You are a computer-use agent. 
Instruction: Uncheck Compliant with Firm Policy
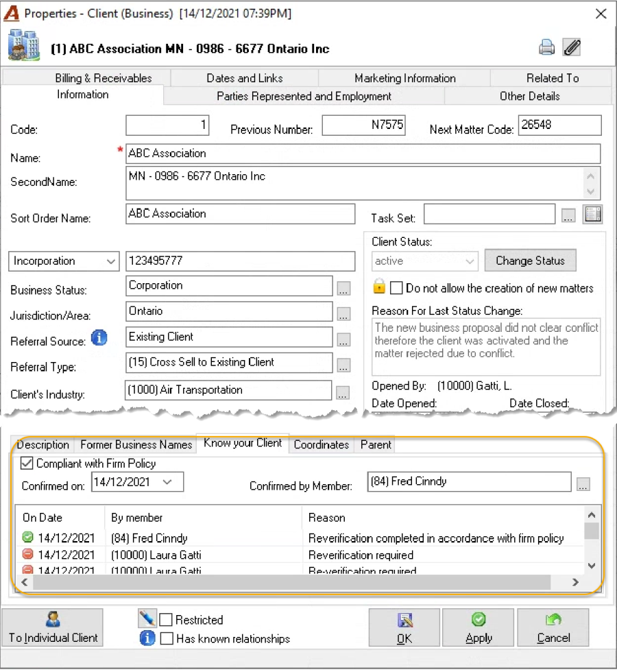tap(27, 464)
